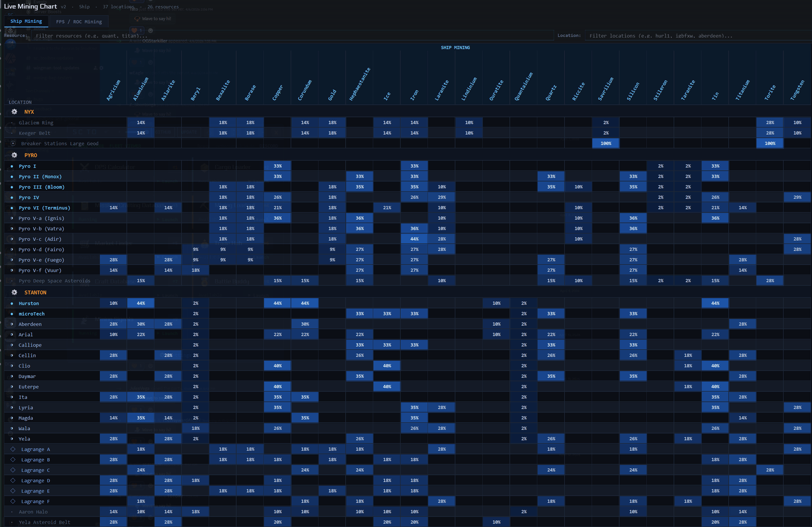Click the planet dot beside Hurston
The image size is (812, 527).
tap(12, 303)
